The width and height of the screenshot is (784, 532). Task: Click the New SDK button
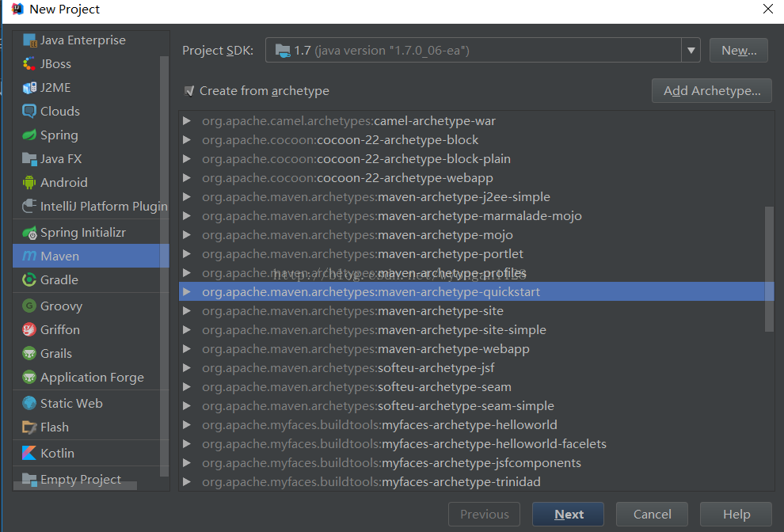point(738,51)
